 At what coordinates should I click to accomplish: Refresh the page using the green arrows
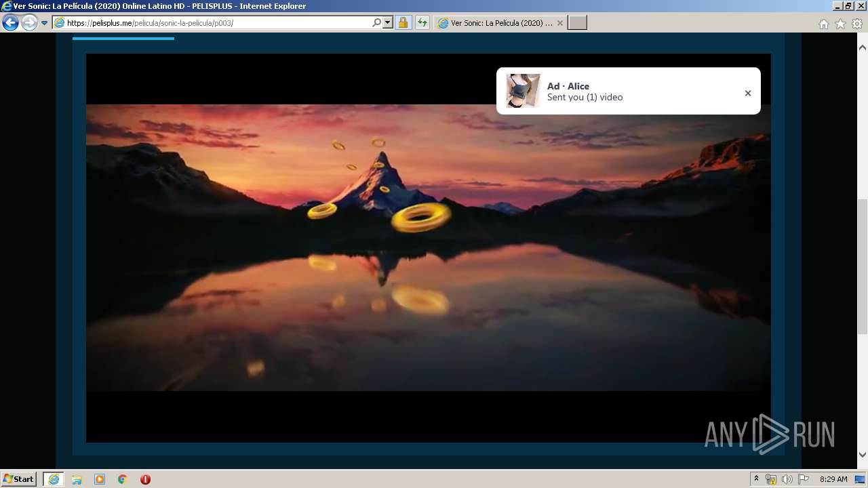click(x=422, y=23)
